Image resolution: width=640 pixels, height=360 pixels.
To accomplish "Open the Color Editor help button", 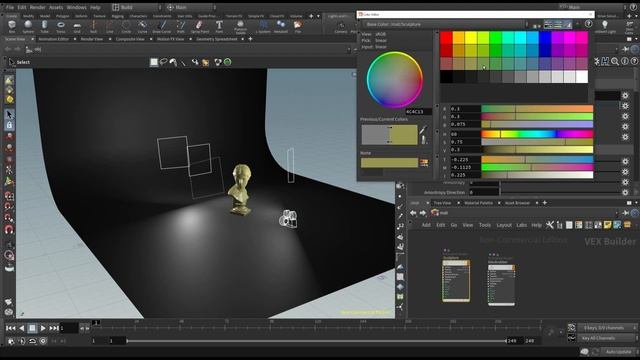I will (x=588, y=24).
